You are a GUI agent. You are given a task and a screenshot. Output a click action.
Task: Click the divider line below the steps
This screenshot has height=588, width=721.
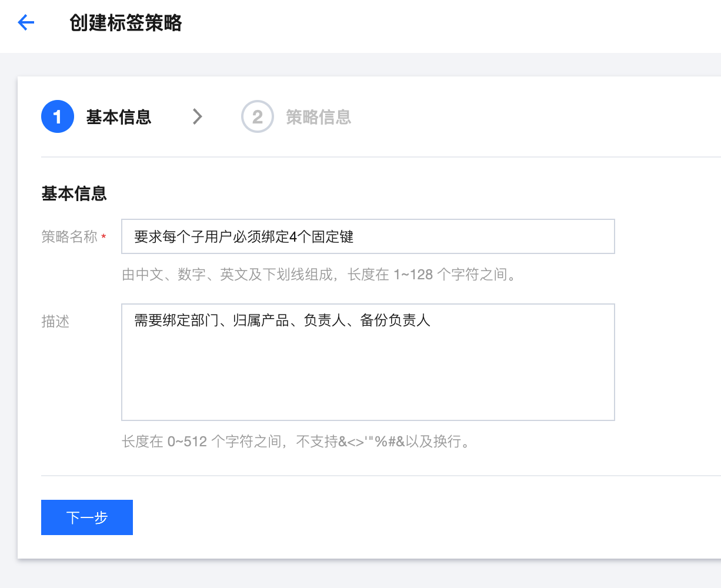click(376, 157)
